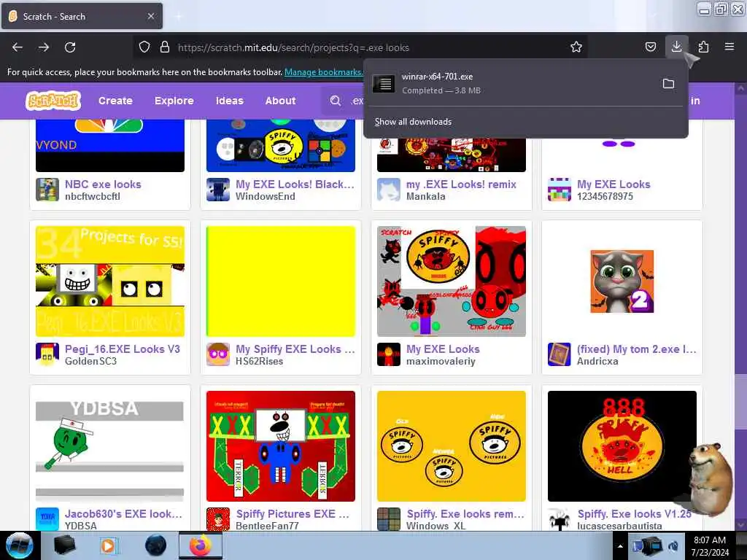The height and width of the screenshot is (560, 747).
Task: Open Explore in Scratch navbar
Action: (174, 101)
